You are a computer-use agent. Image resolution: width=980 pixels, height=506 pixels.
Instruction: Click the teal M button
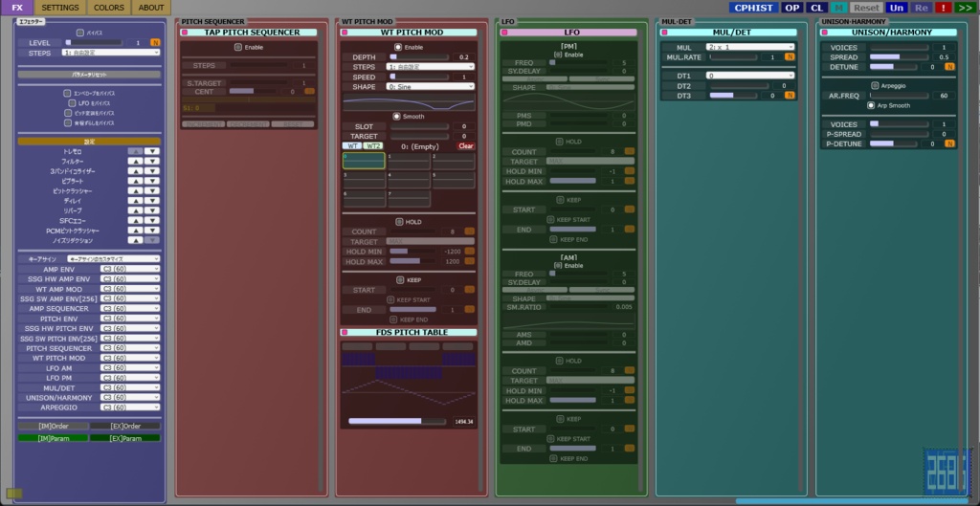tap(838, 8)
